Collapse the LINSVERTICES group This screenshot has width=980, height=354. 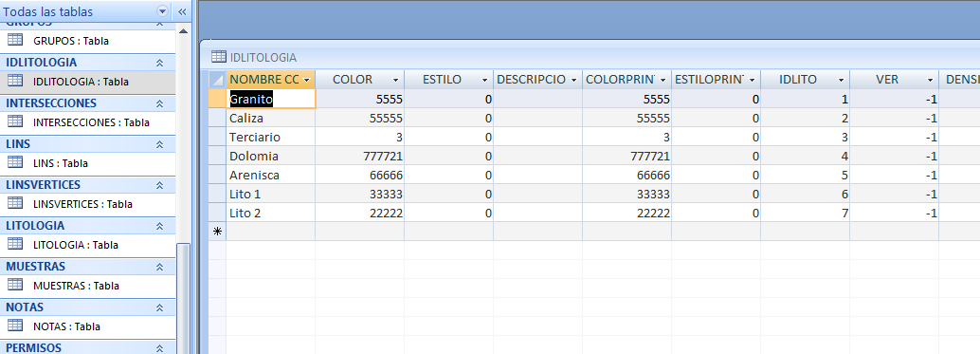coord(159,185)
